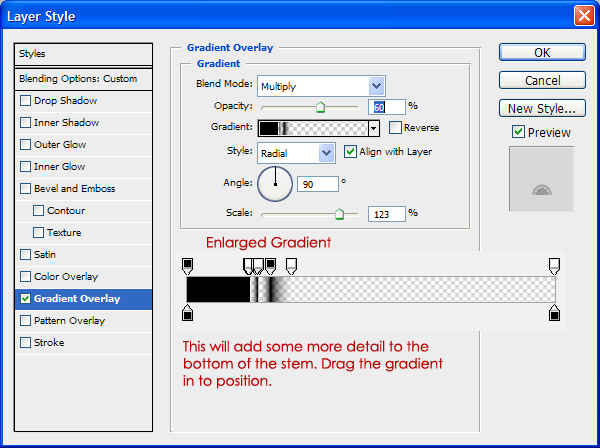
Task: Select the Drop Shadow row label
Action: [65, 101]
